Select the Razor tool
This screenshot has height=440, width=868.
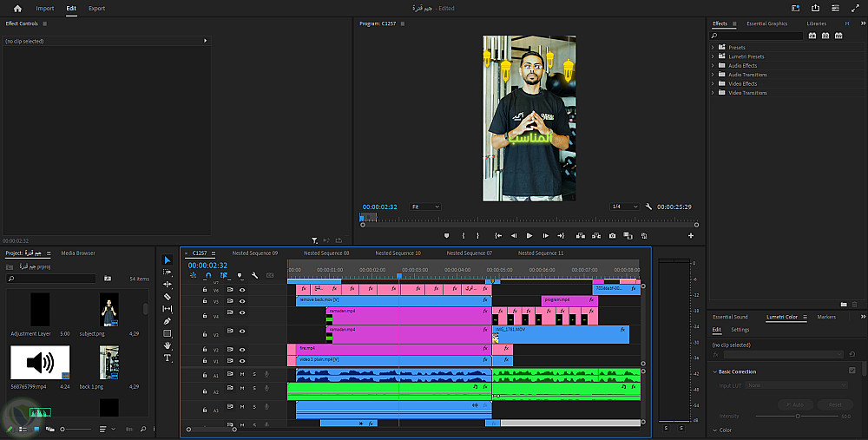[168, 297]
